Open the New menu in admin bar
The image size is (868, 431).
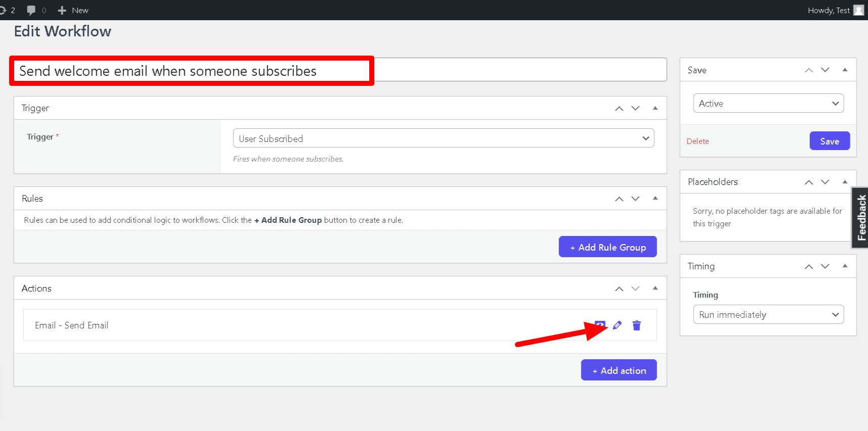pos(73,10)
